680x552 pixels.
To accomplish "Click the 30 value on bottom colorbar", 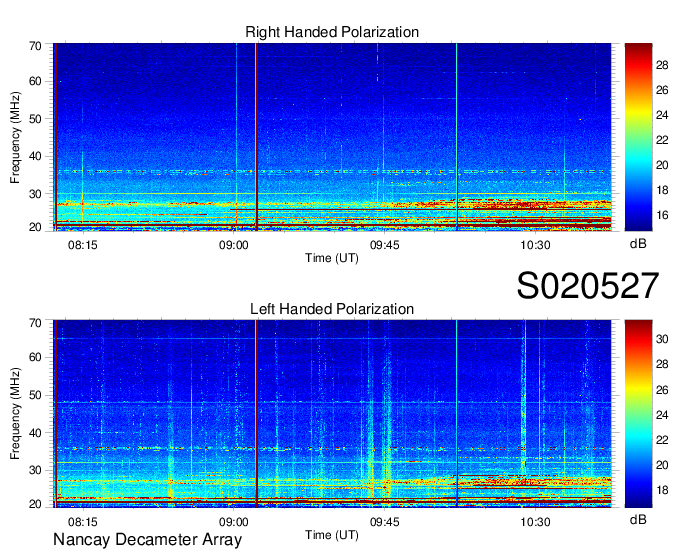I will click(662, 339).
